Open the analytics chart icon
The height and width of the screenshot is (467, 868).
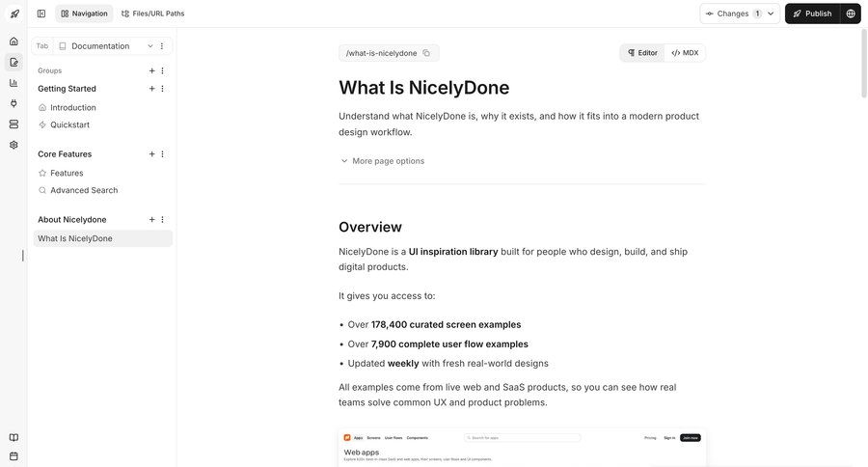(14, 83)
